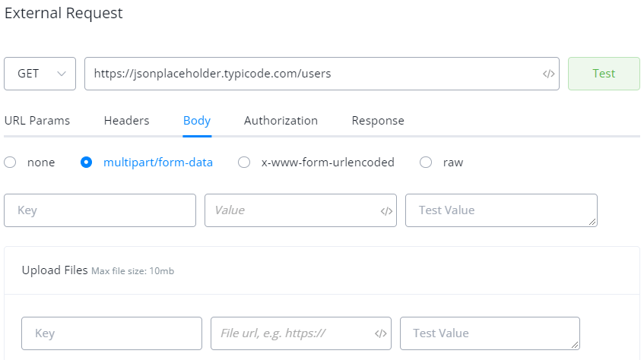This screenshot has width=644, height=360.
Task: Click code icon in URL field
Action: coord(548,74)
